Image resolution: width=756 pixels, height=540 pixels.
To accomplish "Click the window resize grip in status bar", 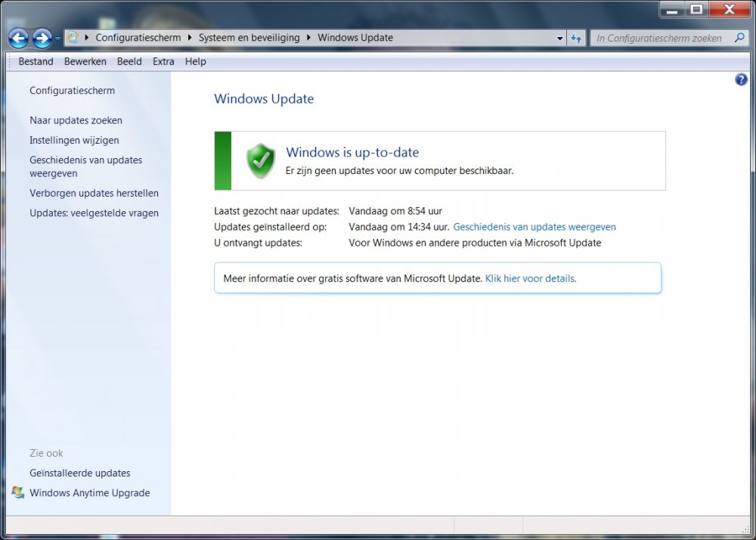I will click(745, 528).
